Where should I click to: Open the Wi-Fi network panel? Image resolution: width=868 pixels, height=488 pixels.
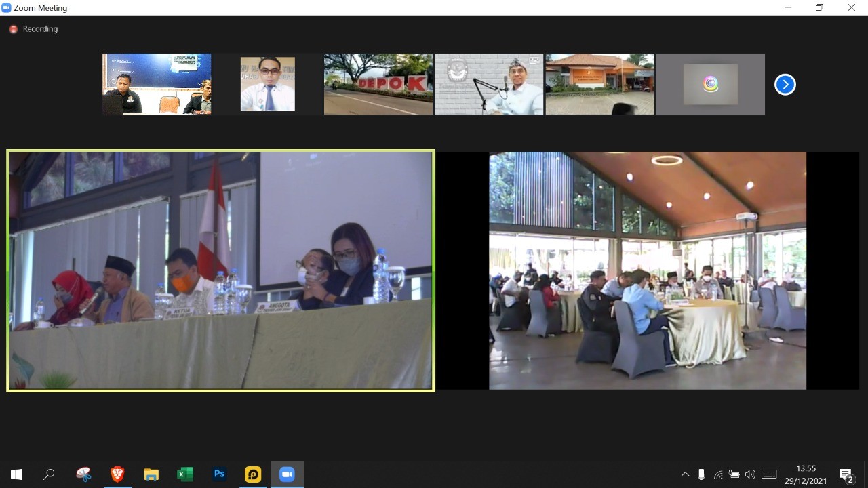pos(718,474)
